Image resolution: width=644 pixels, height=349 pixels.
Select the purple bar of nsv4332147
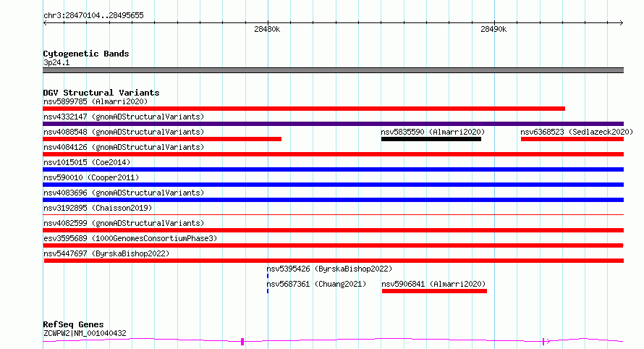(333, 124)
